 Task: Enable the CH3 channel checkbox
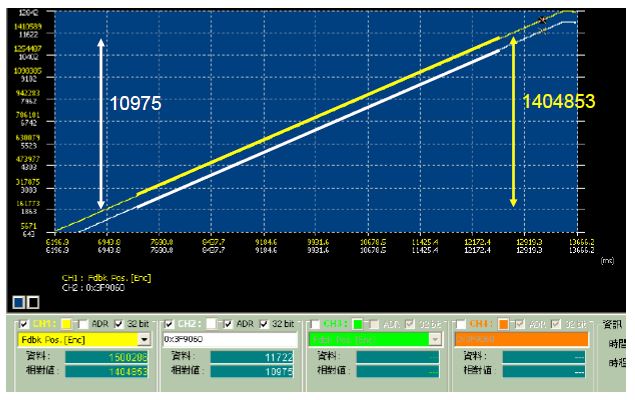[x=313, y=325]
